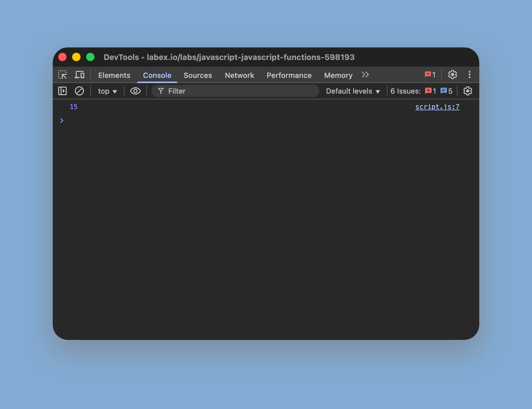Switch to the Performance panel
This screenshot has width=532, height=409.
289,75
